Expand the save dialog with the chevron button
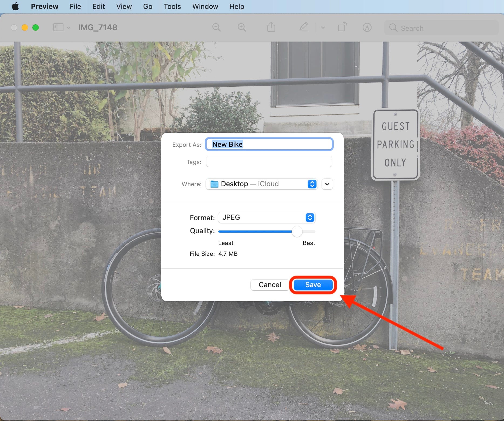Image resolution: width=504 pixels, height=421 pixels. pyautogui.click(x=327, y=184)
